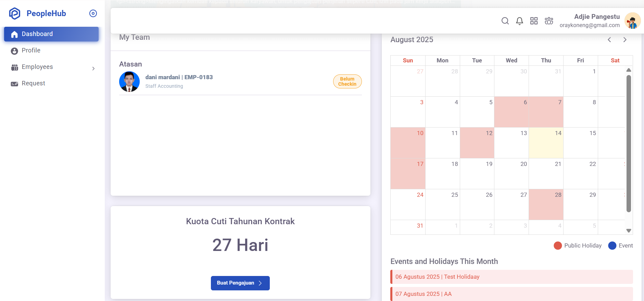Image resolution: width=644 pixels, height=301 pixels.
Task: Click the Request form icon
Action: pos(14,84)
